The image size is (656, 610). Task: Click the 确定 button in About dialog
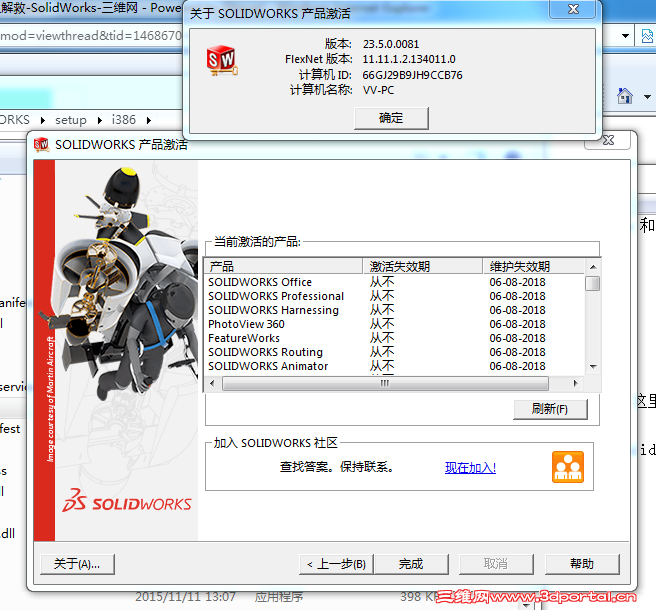click(x=391, y=118)
